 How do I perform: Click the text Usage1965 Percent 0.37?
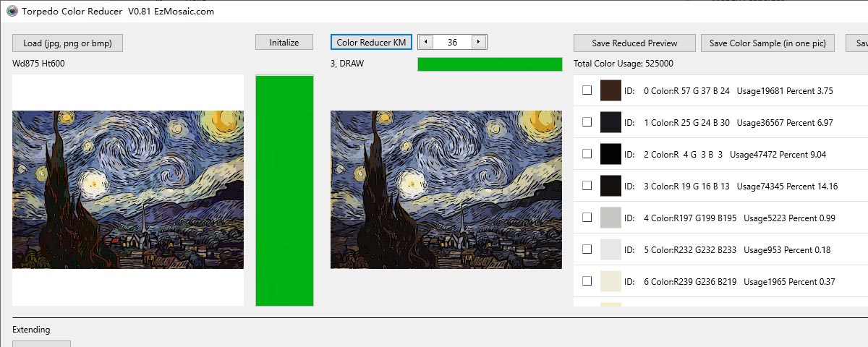point(789,282)
